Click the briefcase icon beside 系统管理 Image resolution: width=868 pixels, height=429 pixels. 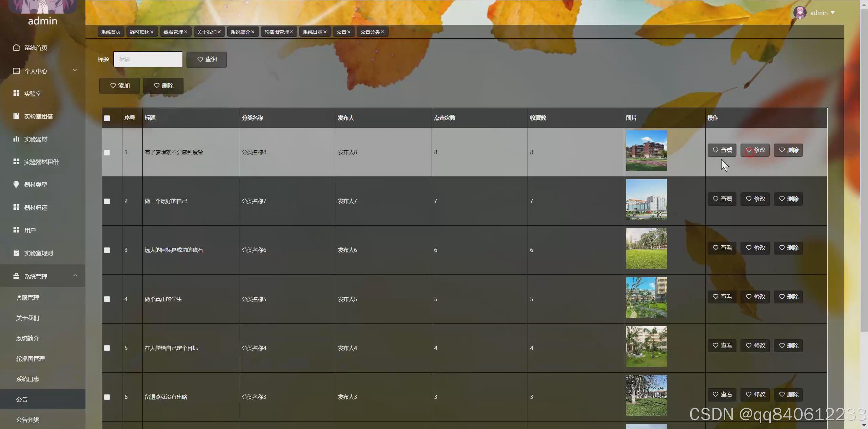(x=16, y=276)
